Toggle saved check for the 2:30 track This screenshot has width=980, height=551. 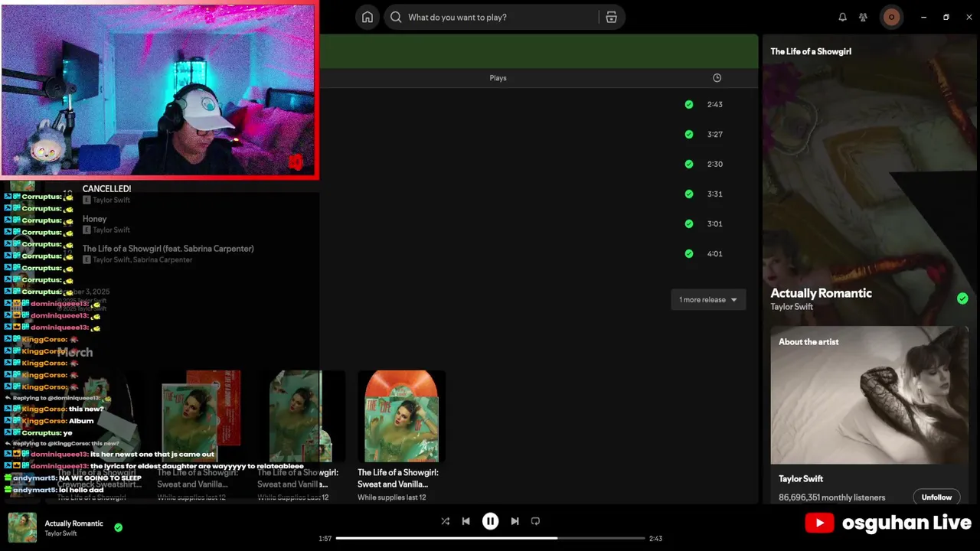[689, 164]
